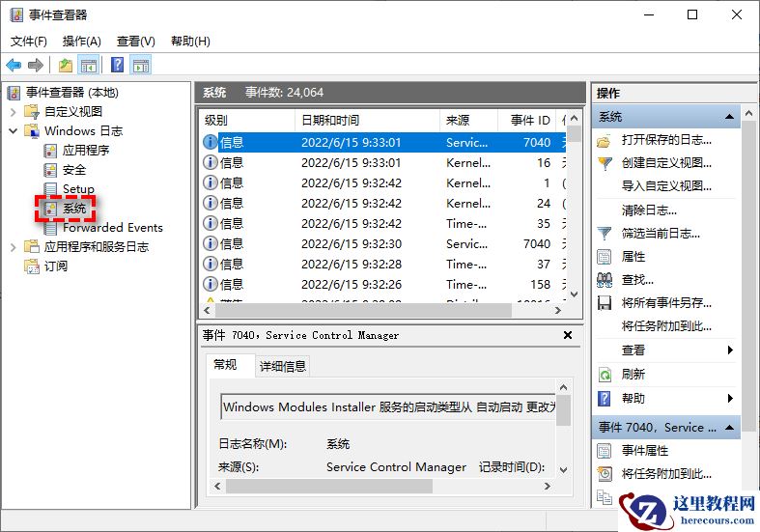Click the event list vertical scrollbar down arrow
Screen dimensions: 760x532
pyautogui.click(x=575, y=294)
